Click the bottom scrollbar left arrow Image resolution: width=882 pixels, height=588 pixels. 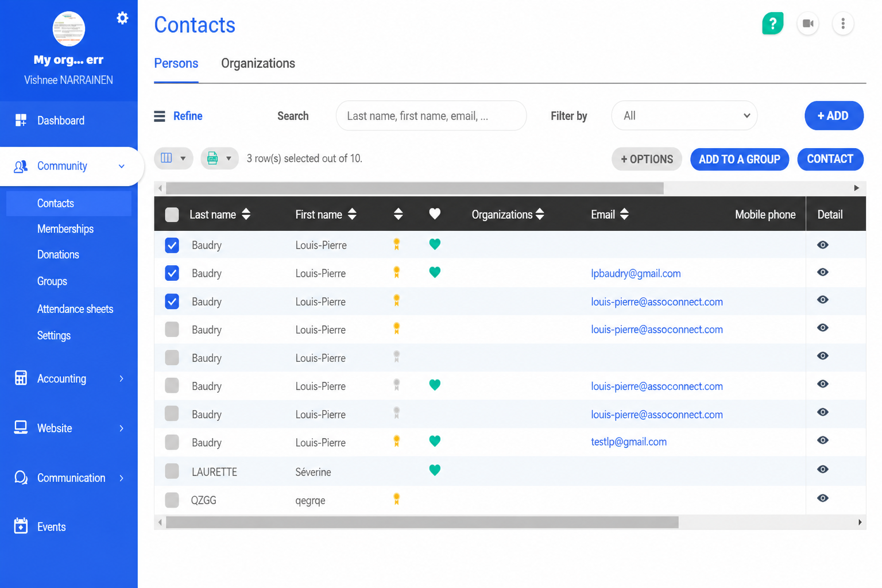pos(160,522)
